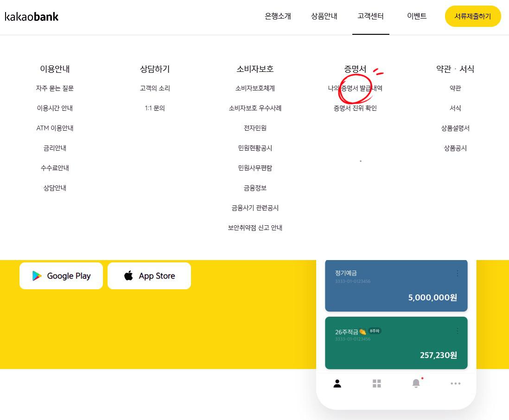509x420 pixels.
Task: Open the 이벤트 menu
Action: (x=417, y=16)
